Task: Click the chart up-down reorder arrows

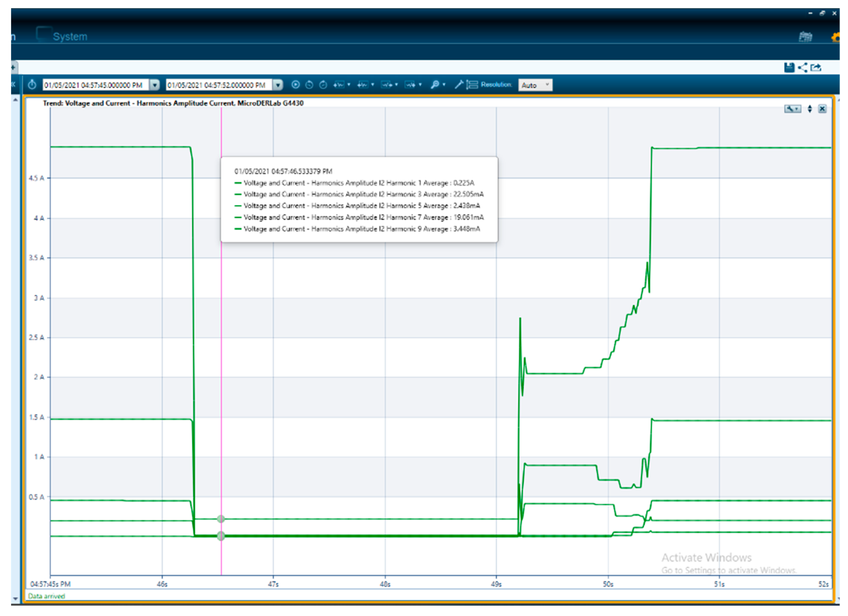Action: (809, 109)
